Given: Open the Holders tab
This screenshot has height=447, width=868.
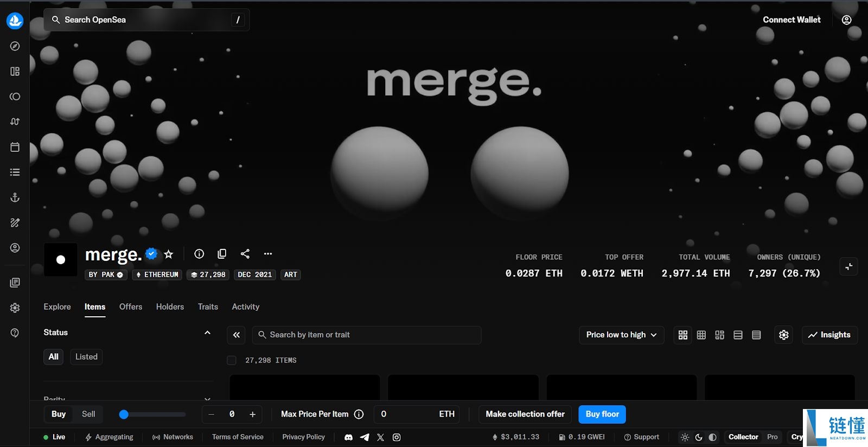Looking at the screenshot, I should coord(170,307).
